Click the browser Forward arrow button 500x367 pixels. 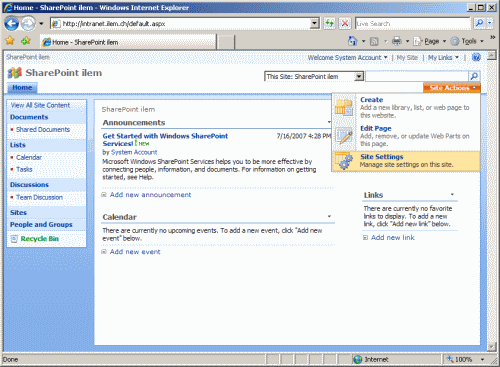(28, 24)
